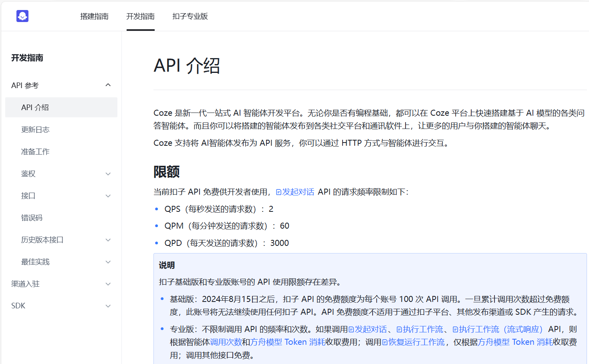Click doc icon before 执行工作流（流式响应）

pos(455,330)
